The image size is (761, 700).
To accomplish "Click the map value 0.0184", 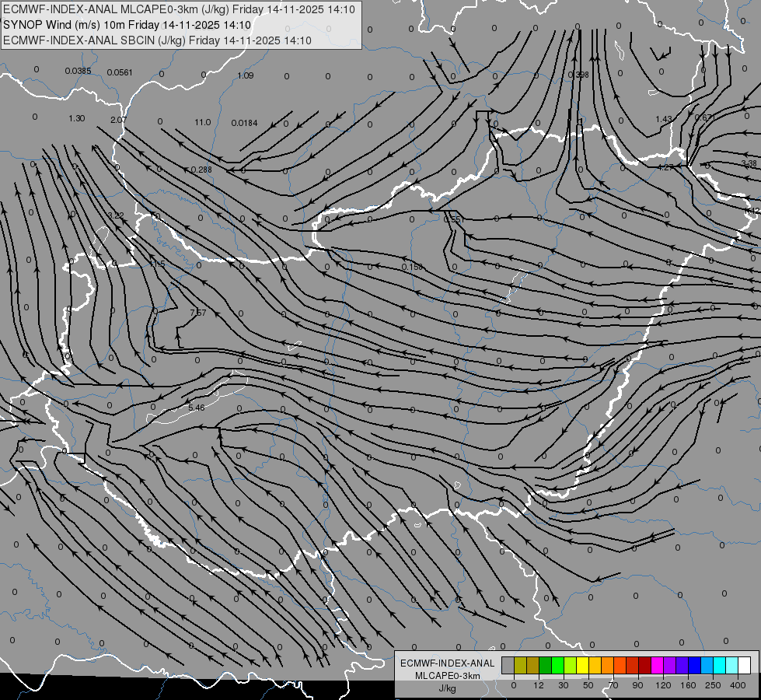I will [245, 123].
